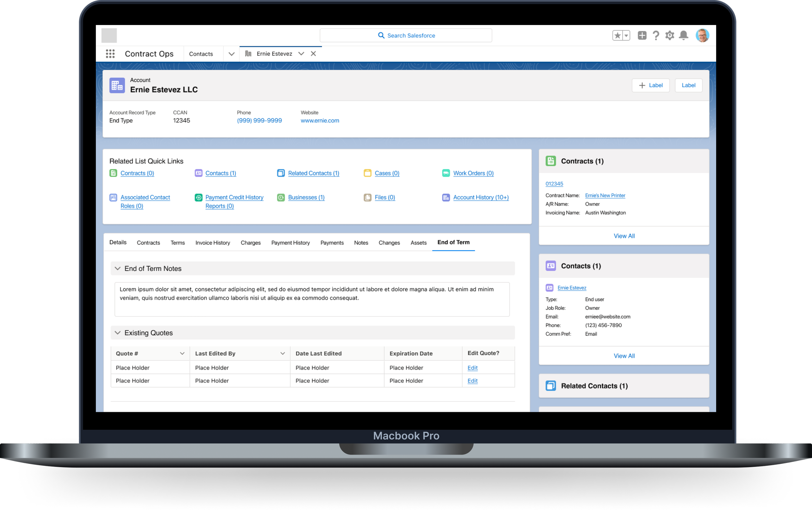Open the Work Orders (0) quick link
This screenshot has height=512, width=812.
click(x=473, y=173)
